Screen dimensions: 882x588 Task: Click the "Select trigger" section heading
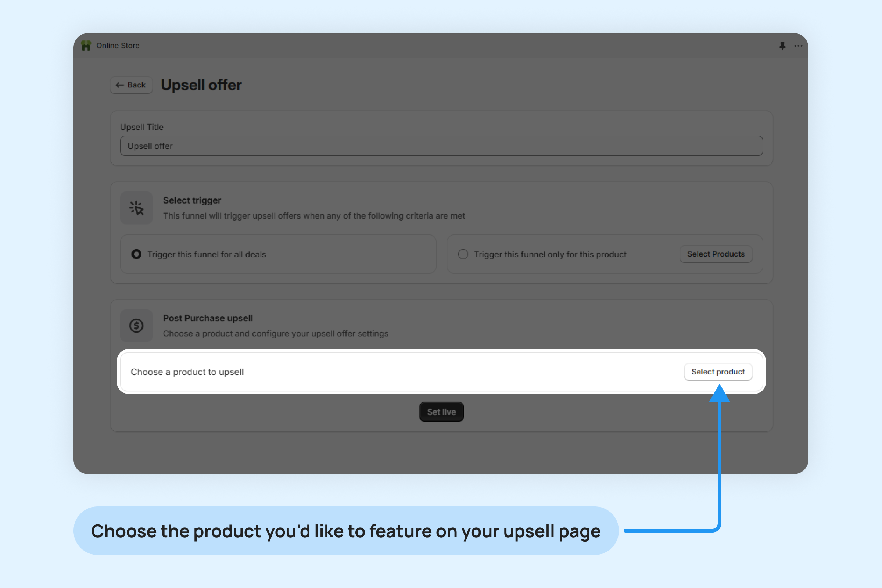(x=192, y=200)
